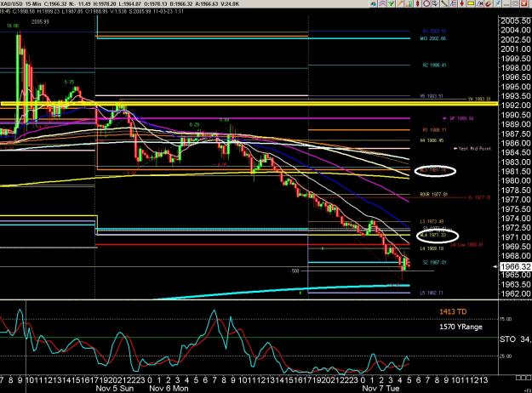
Task: Maximize the chart window
Action: click(516, 3)
